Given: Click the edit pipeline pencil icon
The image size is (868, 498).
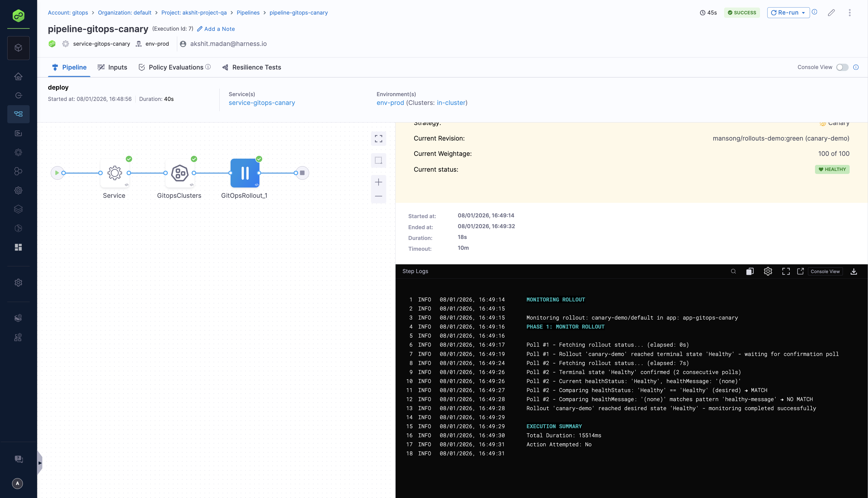Looking at the screenshot, I should coord(832,13).
